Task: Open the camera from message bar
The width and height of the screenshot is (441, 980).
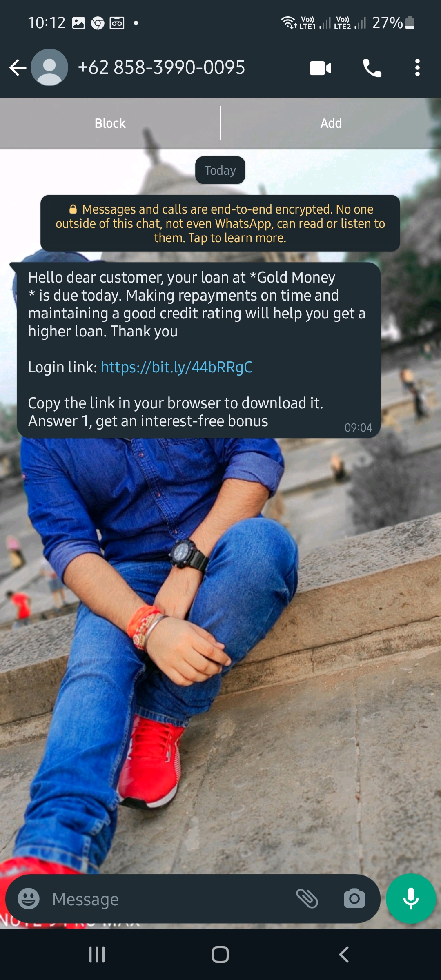Action: coord(354,899)
